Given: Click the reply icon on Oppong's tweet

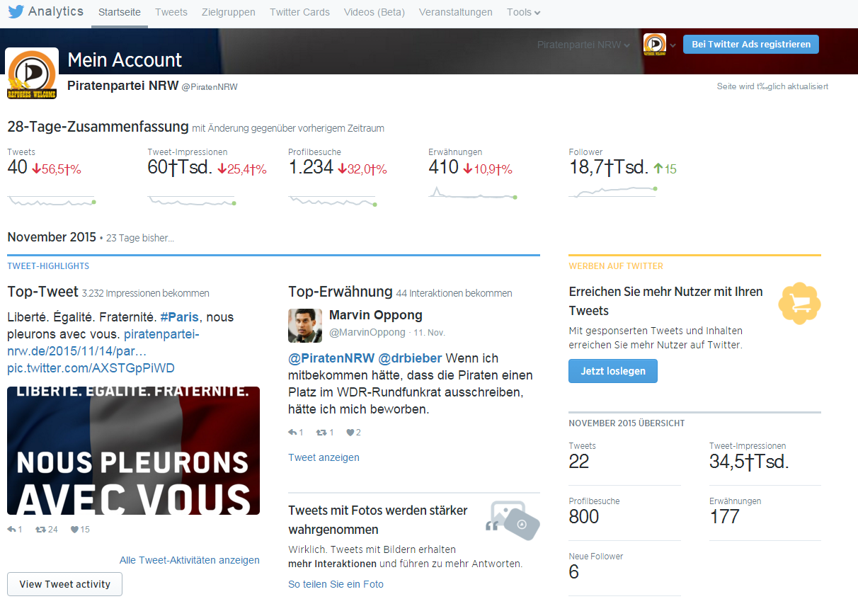Looking at the screenshot, I should tap(292, 433).
